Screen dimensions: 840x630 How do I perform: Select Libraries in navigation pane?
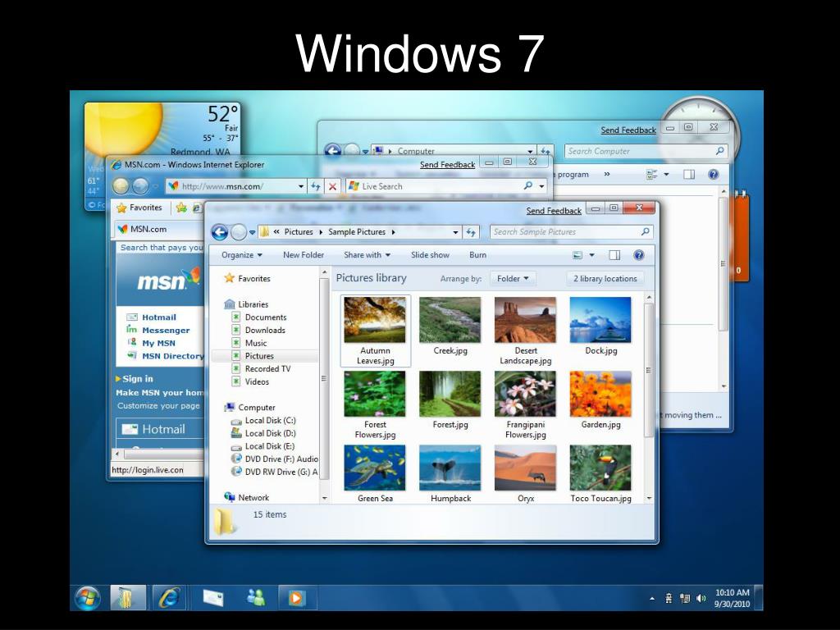coord(253,304)
